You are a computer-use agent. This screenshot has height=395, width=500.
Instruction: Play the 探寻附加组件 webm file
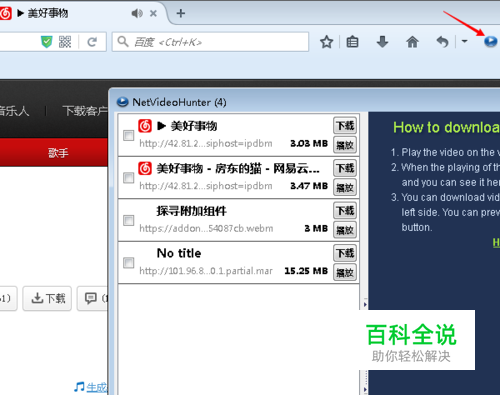345,229
